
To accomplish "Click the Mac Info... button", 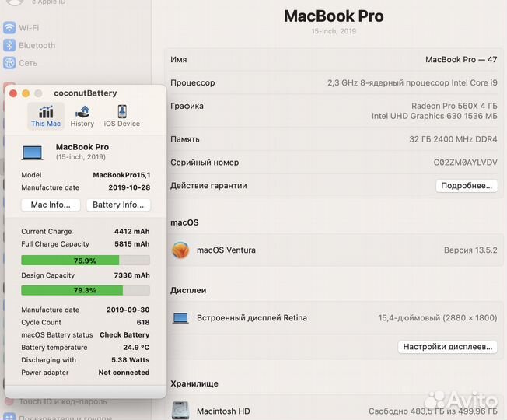I will click(51, 205).
